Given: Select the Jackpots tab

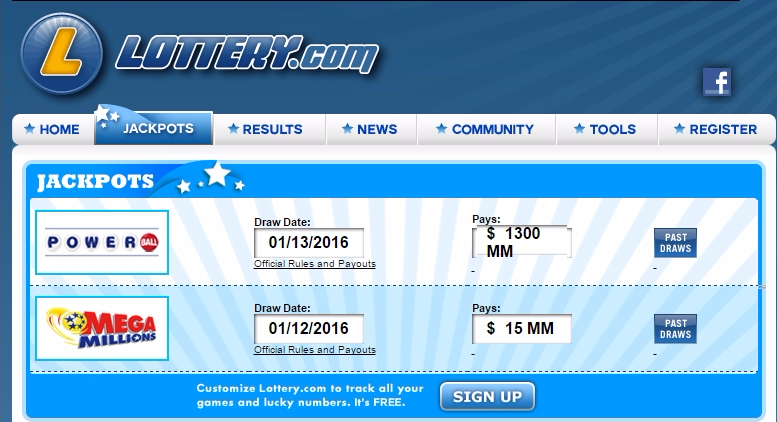Looking at the screenshot, I should click(x=154, y=129).
